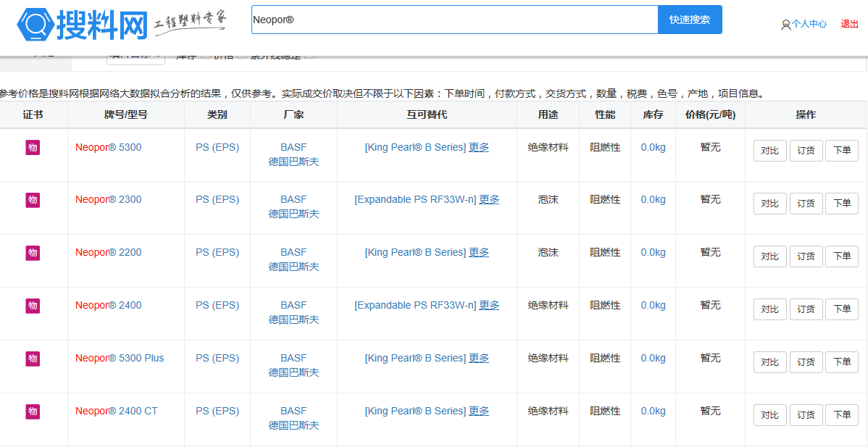Click 退出 to log out
This screenshot has width=868, height=447.
849,24
